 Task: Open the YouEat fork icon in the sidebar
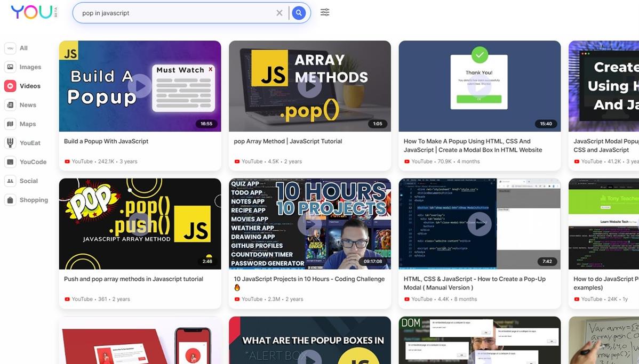10,143
